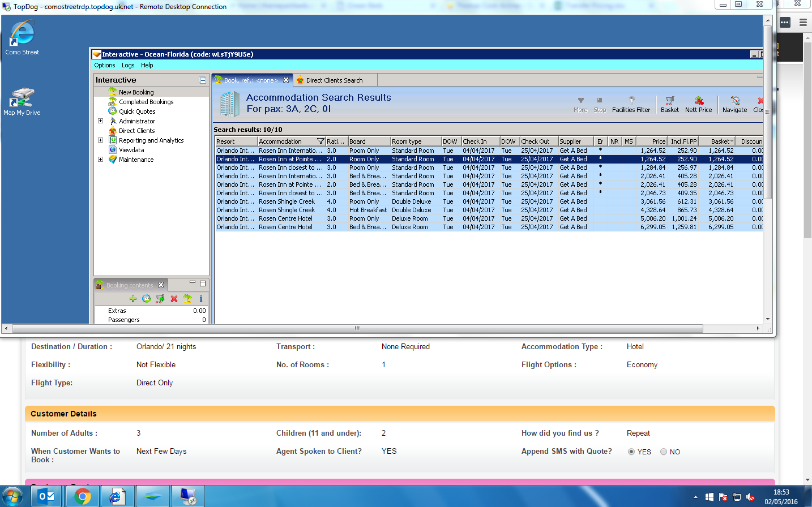812x507 pixels.
Task: Select YES for Append SMS with Quote
Action: pos(631,452)
